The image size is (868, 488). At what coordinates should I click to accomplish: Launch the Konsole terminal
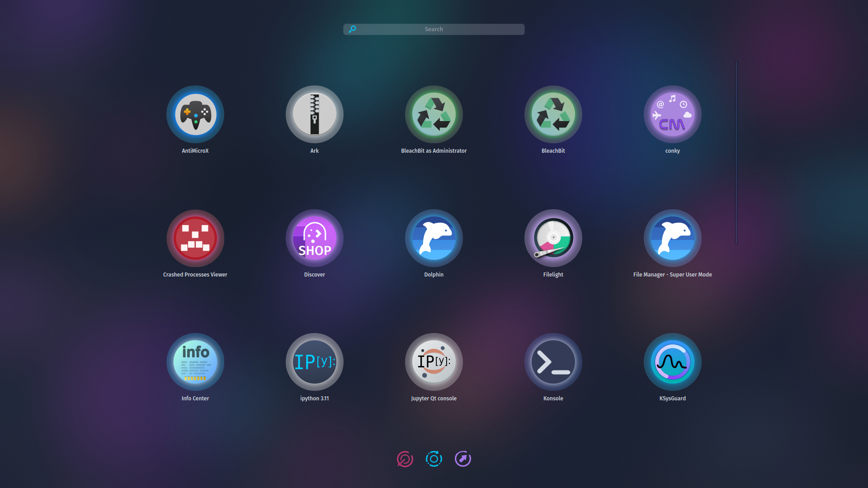click(553, 362)
